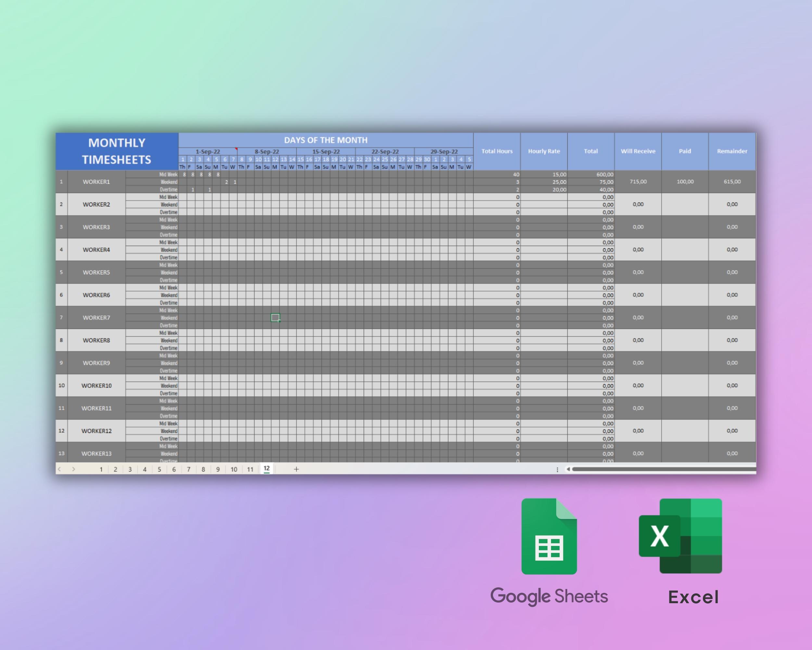The image size is (812, 650).
Task: Click the Total Hours column header
Action: tap(498, 151)
